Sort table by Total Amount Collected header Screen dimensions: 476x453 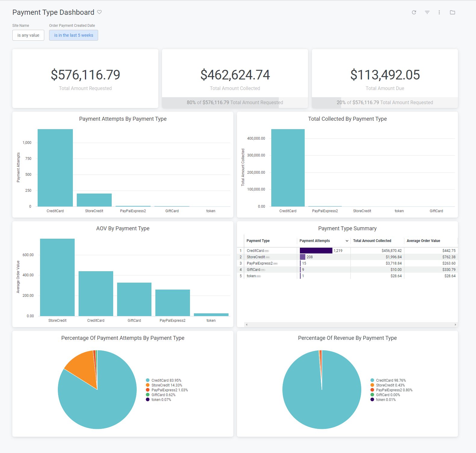[372, 241]
